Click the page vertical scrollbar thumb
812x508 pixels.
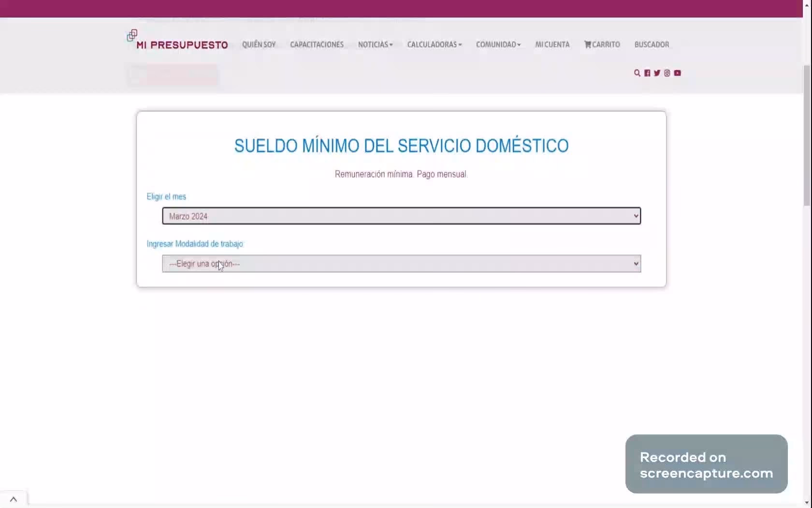[807, 135]
